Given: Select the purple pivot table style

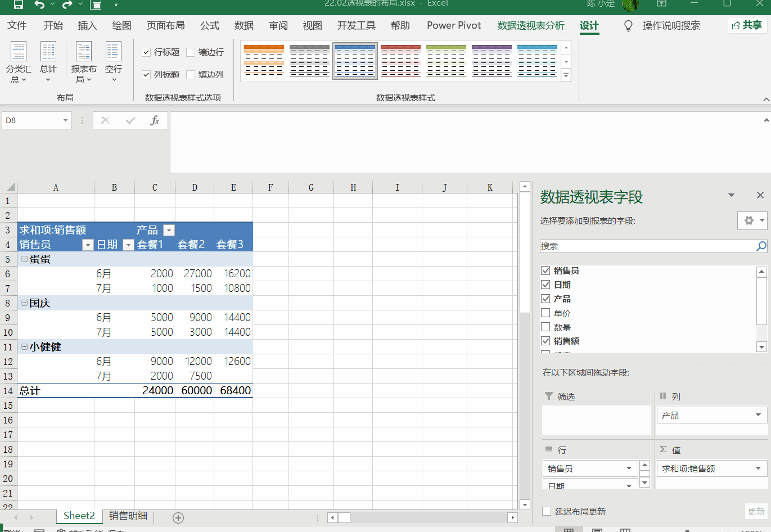Looking at the screenshot, I should (492, 61).
